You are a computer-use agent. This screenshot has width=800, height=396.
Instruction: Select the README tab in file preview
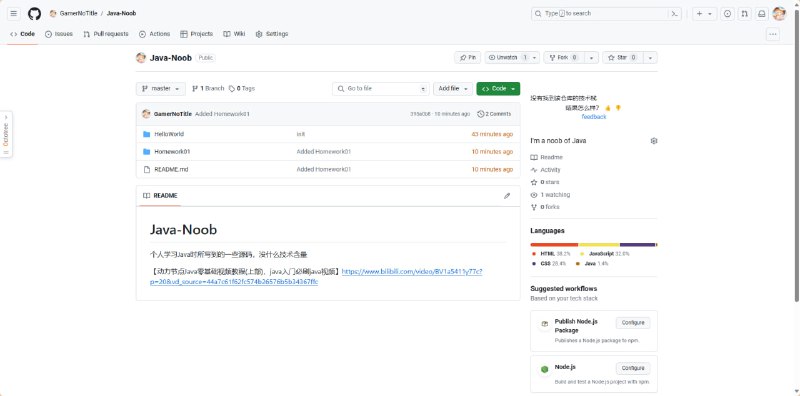160,196
